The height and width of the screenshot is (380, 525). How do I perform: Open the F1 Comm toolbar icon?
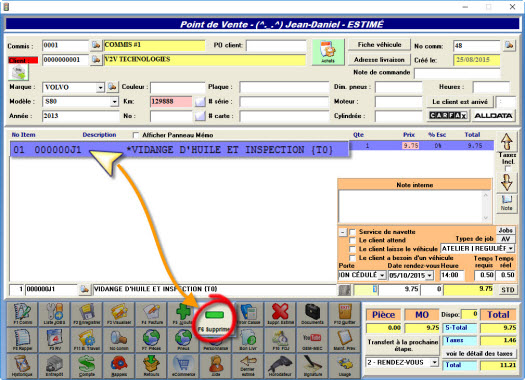point(22,314)
